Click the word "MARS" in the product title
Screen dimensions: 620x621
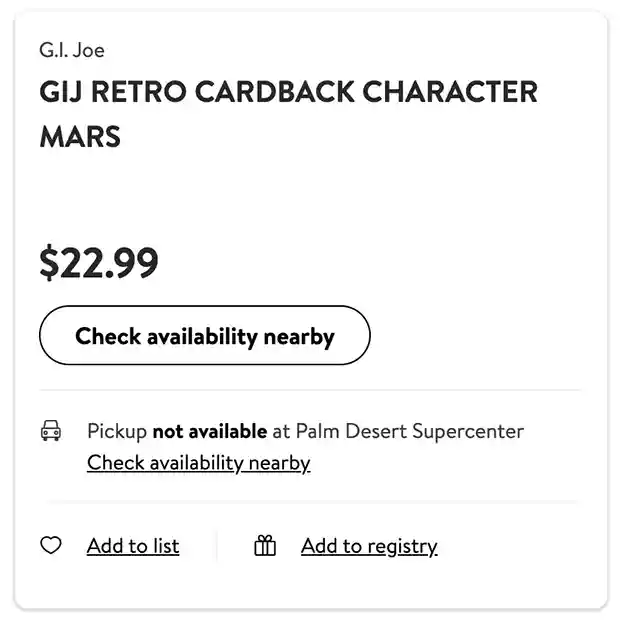pos(80,136)
